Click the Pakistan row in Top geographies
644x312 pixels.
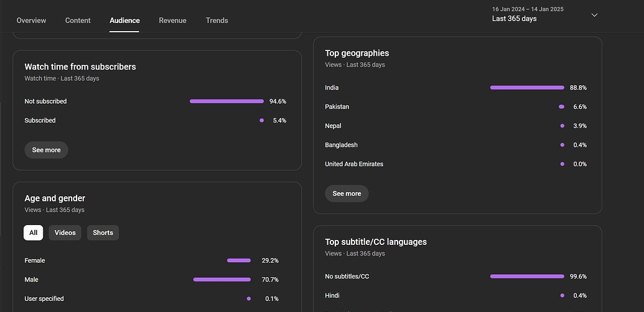click(456, 107)
